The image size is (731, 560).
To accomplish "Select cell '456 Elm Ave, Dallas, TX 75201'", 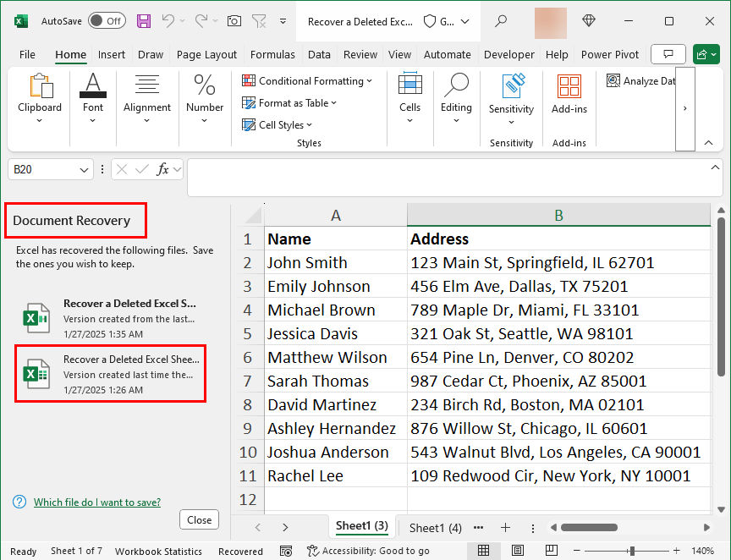I will tap(558, 286).
